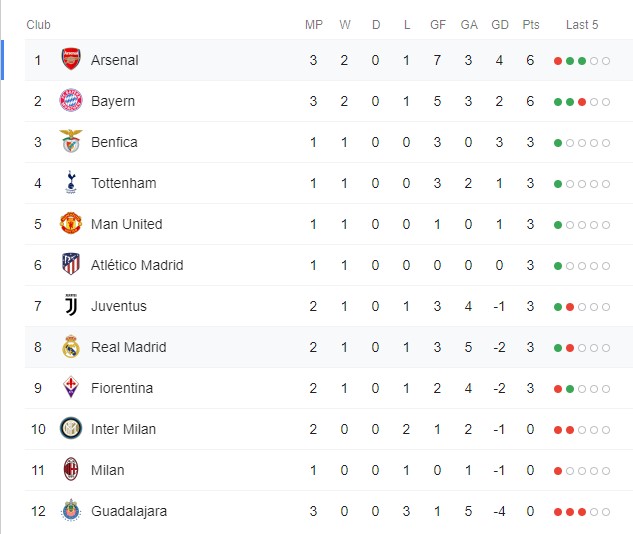633x534 pixels.
Task: Click the Man United crest
Action: 71,223
